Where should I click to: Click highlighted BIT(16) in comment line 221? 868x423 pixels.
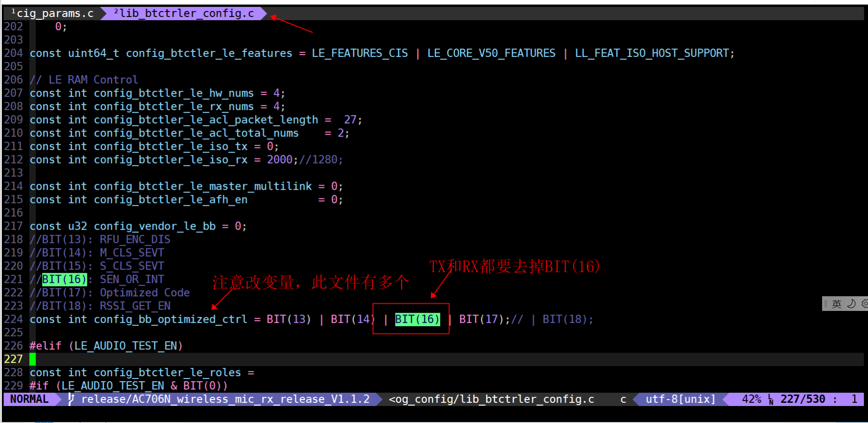coord(64,279)
